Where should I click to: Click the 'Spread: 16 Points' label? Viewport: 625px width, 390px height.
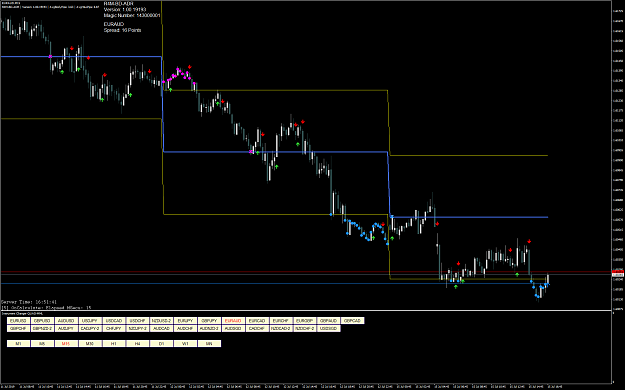(122, 30)
